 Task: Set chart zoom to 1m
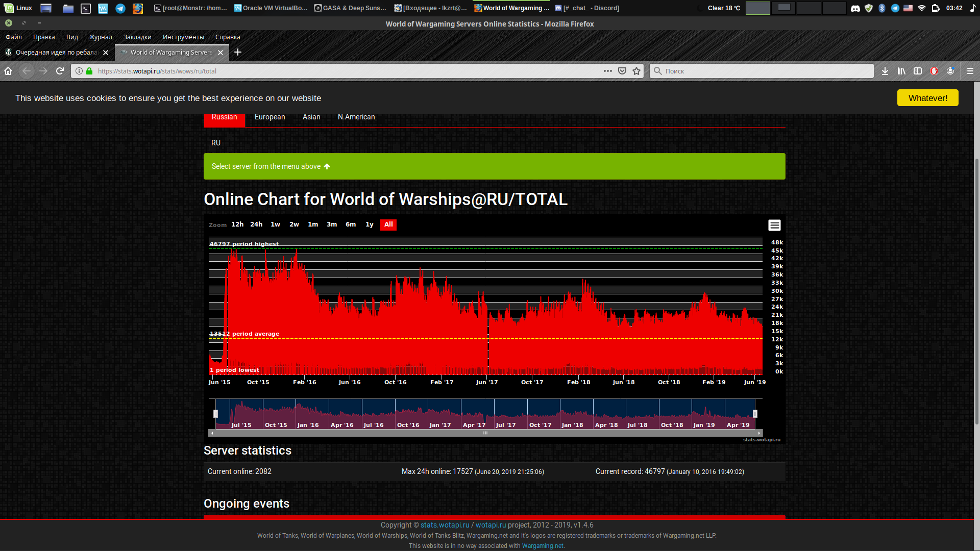313,224
